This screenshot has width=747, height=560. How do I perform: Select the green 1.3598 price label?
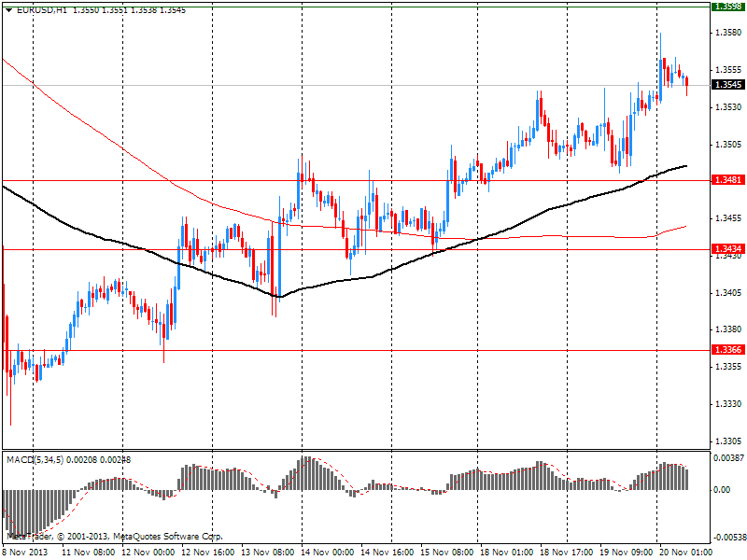727,7
